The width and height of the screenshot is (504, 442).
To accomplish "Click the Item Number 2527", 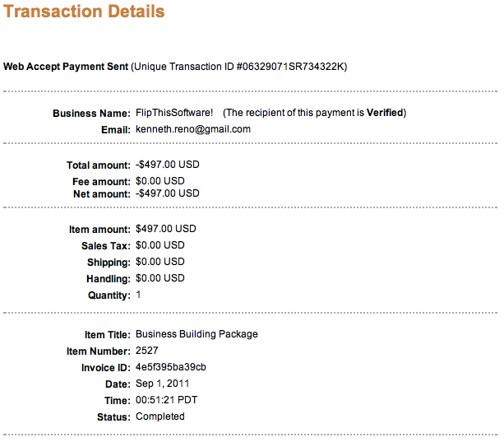I will click(x=147, y=351).
